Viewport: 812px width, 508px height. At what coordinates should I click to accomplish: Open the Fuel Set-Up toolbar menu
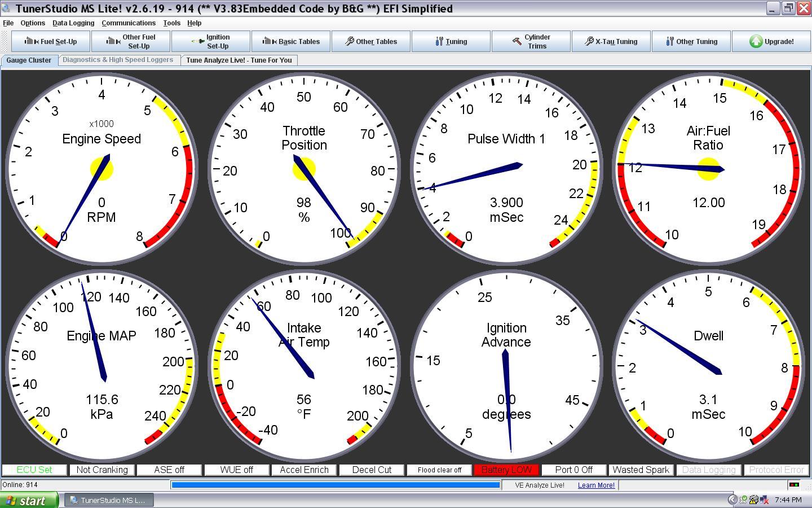pos(51,41)
